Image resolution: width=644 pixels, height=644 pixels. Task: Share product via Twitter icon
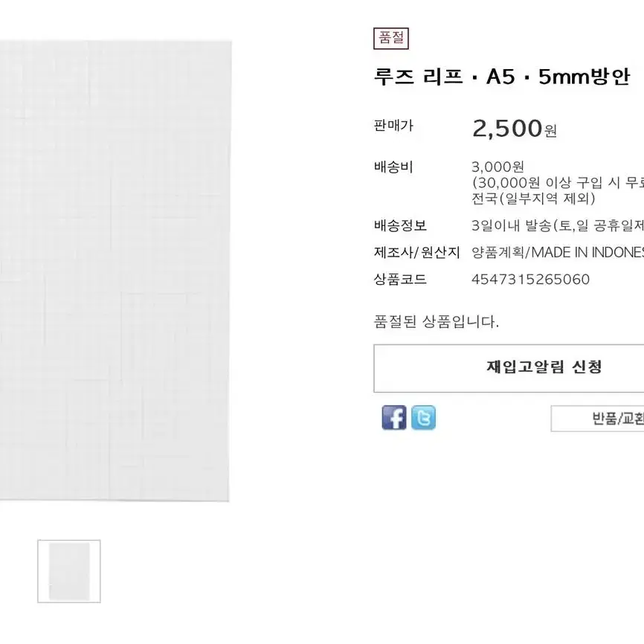pos(423,417)
